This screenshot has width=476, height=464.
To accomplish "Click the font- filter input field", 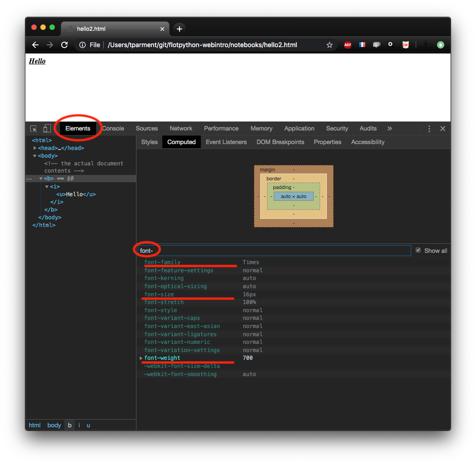I will (227, 250).
